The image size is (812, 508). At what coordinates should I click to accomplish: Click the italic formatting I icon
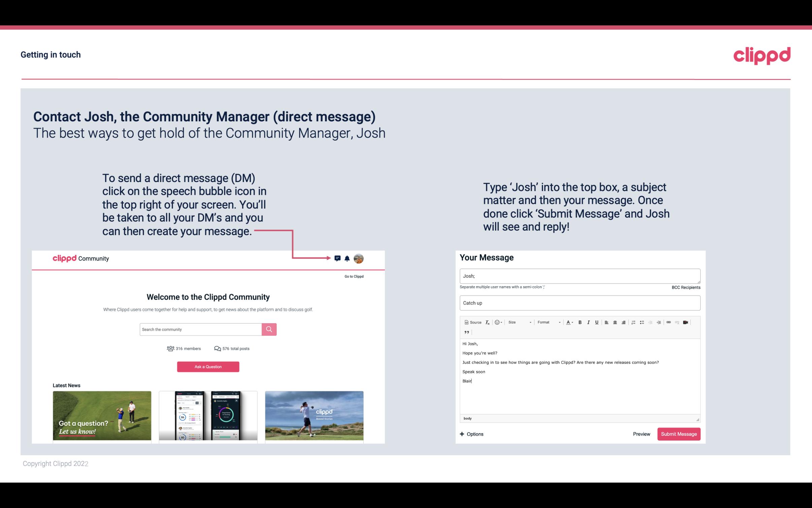(588, 322)
